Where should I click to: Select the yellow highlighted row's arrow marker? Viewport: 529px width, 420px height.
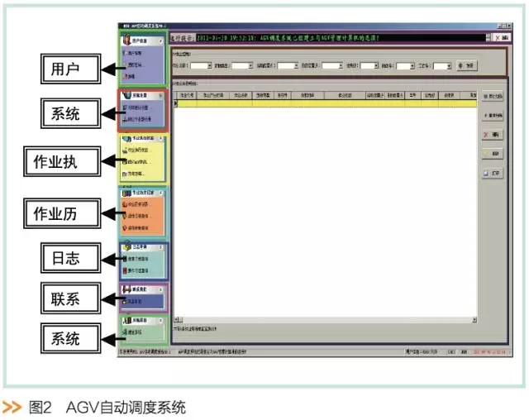click(176, 104)
